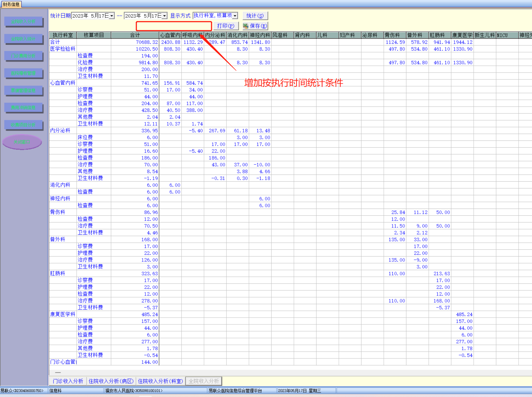Select the 医学检验科 row label
Screen dimensions: 532x397
coord(63,49)
